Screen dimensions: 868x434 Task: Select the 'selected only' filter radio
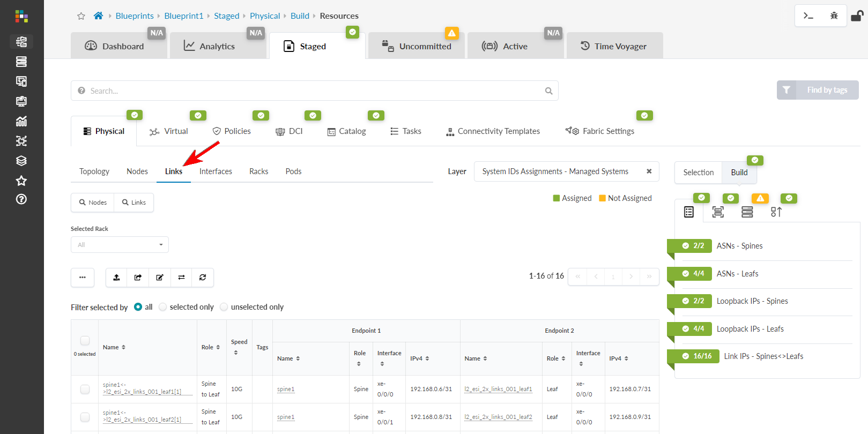click(x=163, y=307)
